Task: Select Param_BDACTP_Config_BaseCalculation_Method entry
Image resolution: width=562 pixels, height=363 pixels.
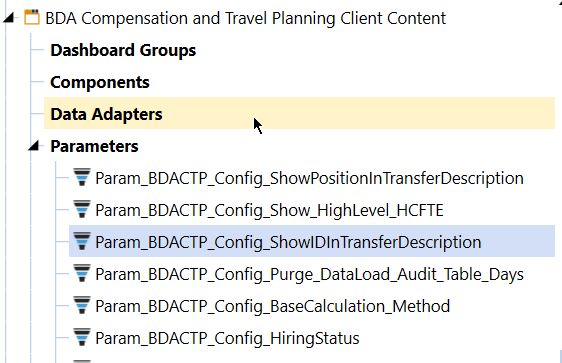Action: 272,306
